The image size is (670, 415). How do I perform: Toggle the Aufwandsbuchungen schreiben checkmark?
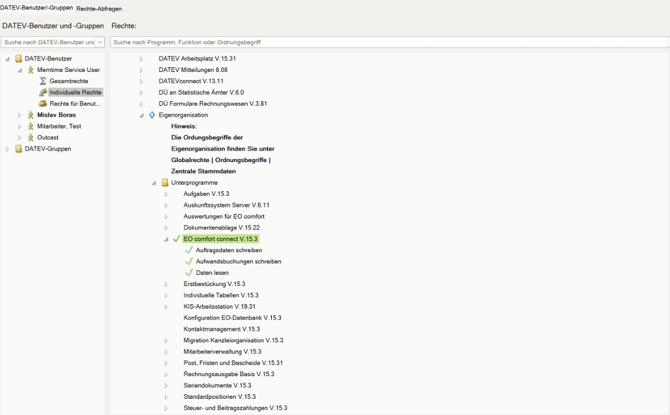click(189, 261)
